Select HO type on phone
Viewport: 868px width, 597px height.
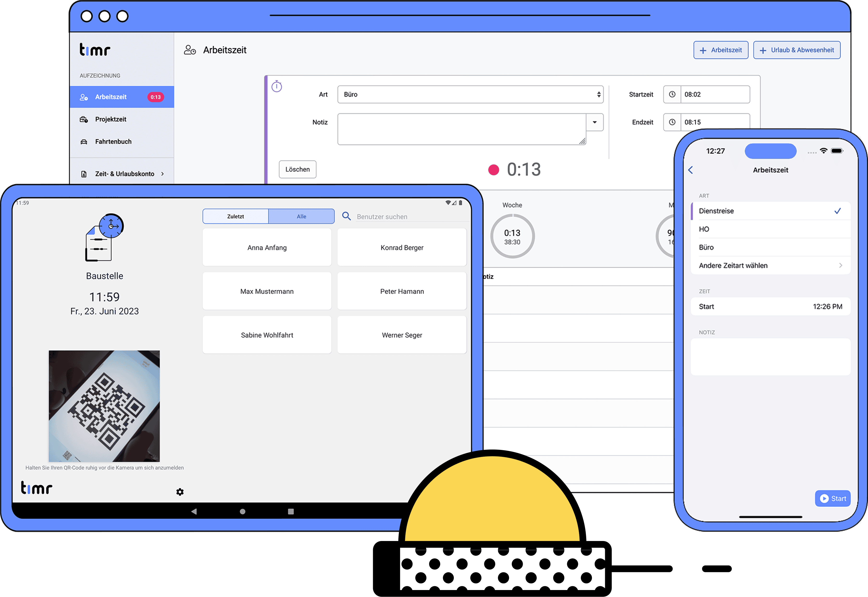click(770, 229)
